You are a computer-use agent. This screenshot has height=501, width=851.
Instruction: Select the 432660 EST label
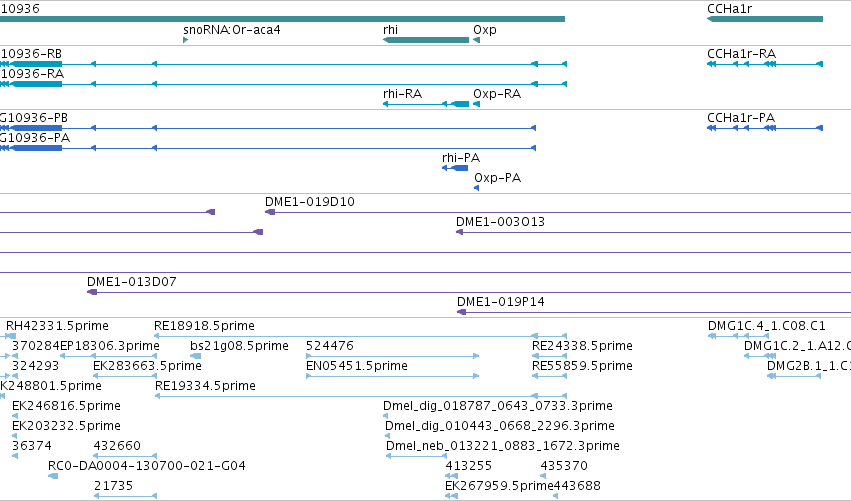tap(117, 446)
